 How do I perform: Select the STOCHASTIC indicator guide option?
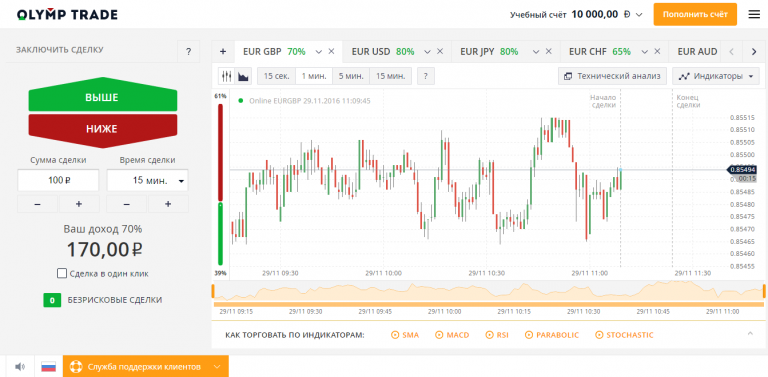(x=624, y=335)
